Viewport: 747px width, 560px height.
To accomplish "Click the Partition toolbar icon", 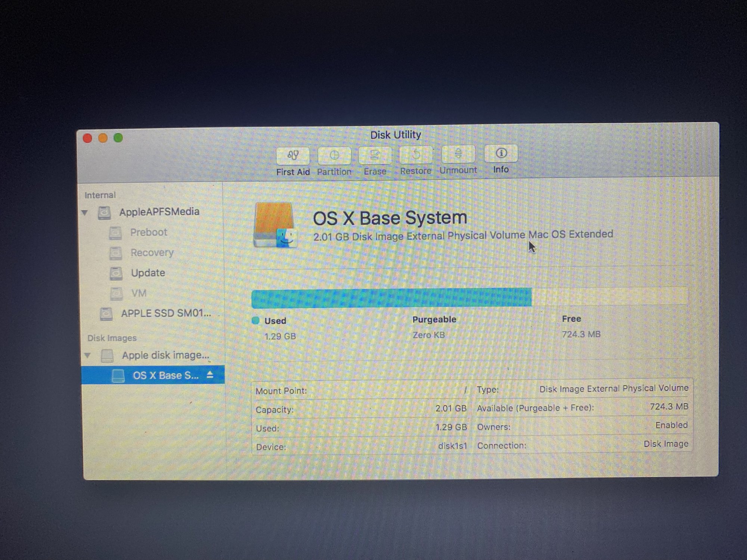I will coord(334,155).
